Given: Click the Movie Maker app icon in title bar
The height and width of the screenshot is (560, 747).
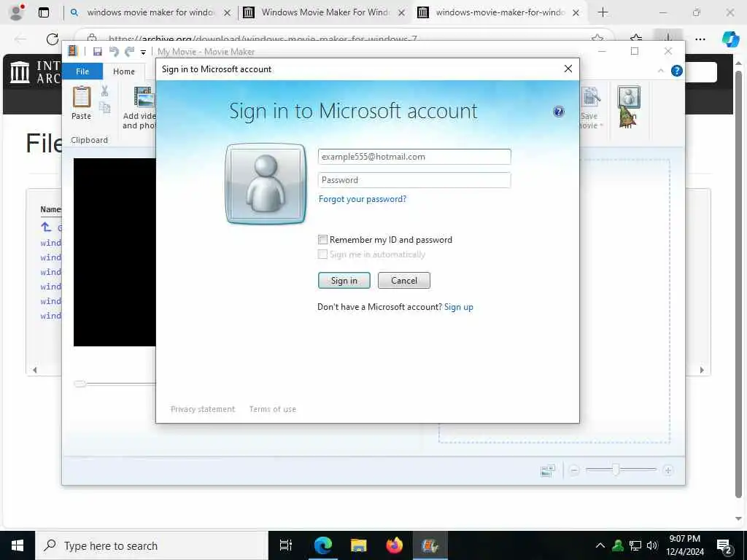Looking at the screenshot, I should [72, 52].
